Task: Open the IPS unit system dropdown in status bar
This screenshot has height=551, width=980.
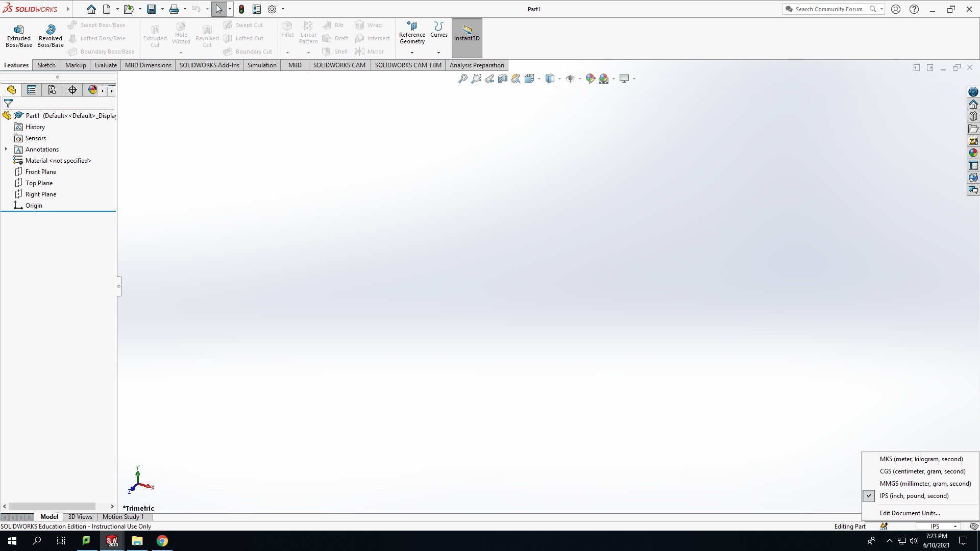Action: point(939,527)
